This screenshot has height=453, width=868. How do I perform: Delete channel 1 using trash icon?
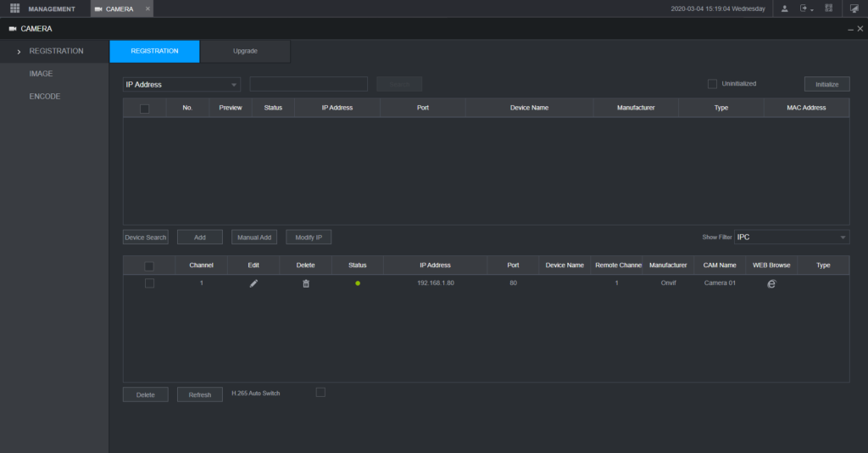(x=306, y=283)
